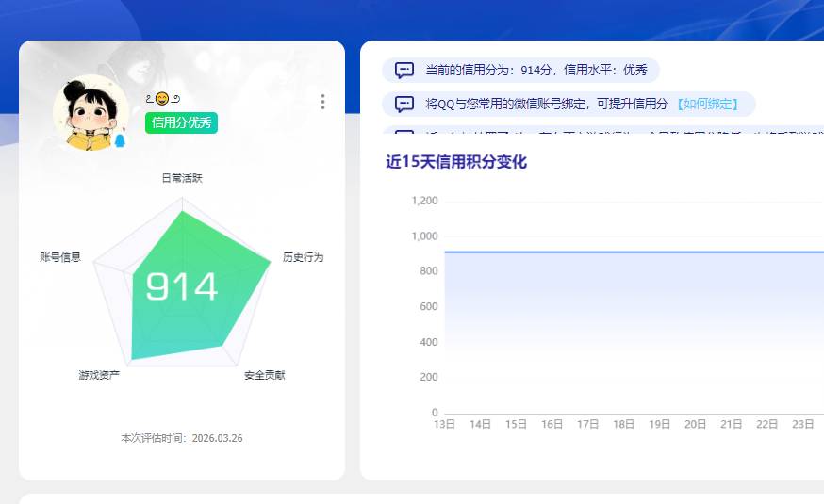Click the 22日 label on chart axis
This screenshot has width=824, height=504.
coord(766,424)
